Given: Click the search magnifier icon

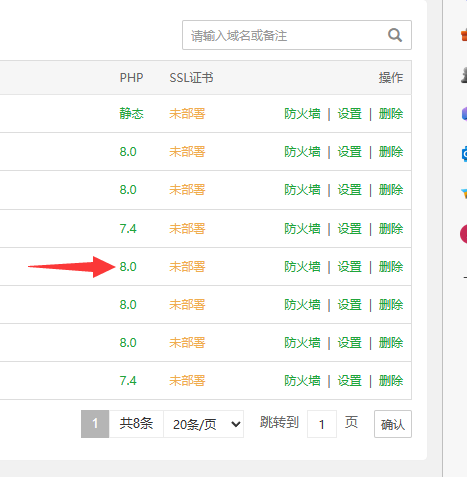Looking at the screenshot, I should click(x=395, y=35).
